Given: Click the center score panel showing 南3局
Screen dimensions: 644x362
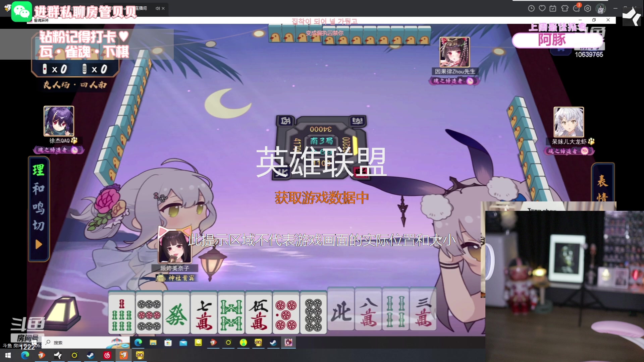Looking at the screenshot, I should [321, 147].
